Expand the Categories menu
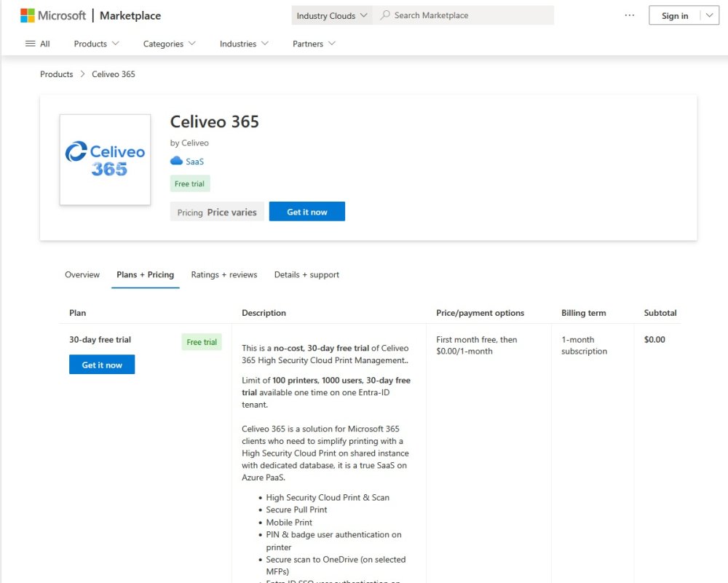This screenshot has width=728, height=583. coord(169,44)
